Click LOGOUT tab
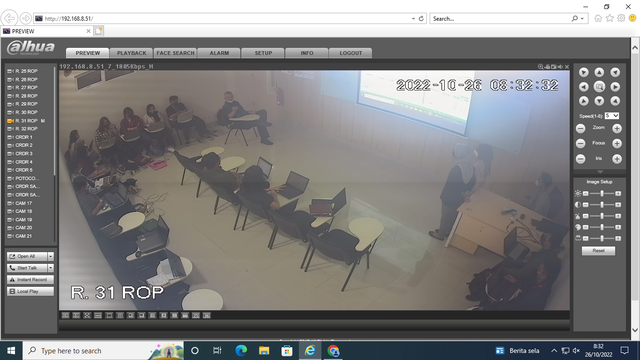640x360 pixels. point(351,53)
